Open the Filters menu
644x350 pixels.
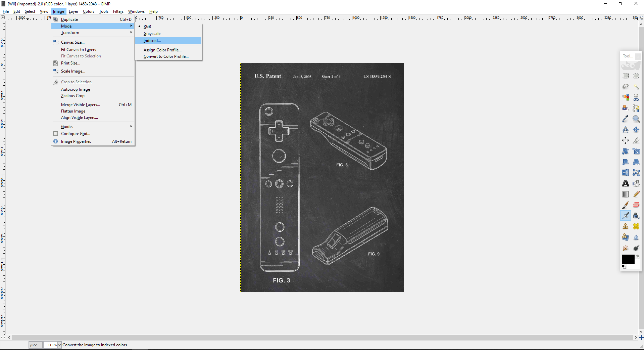[x=118, y=11]
